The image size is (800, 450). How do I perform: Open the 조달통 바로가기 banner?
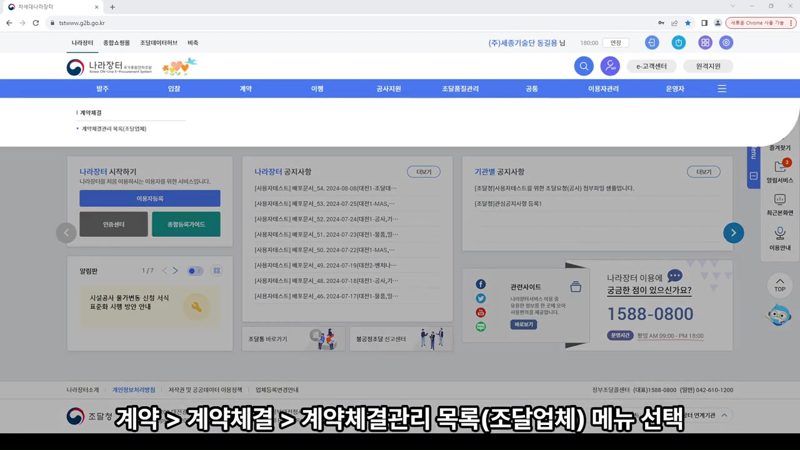point(294,339)
